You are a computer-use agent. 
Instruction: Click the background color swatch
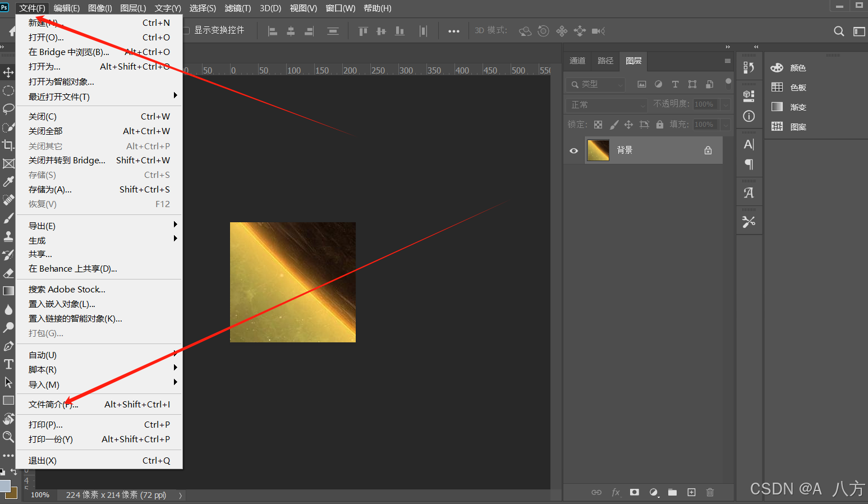(x=14, y=494)
